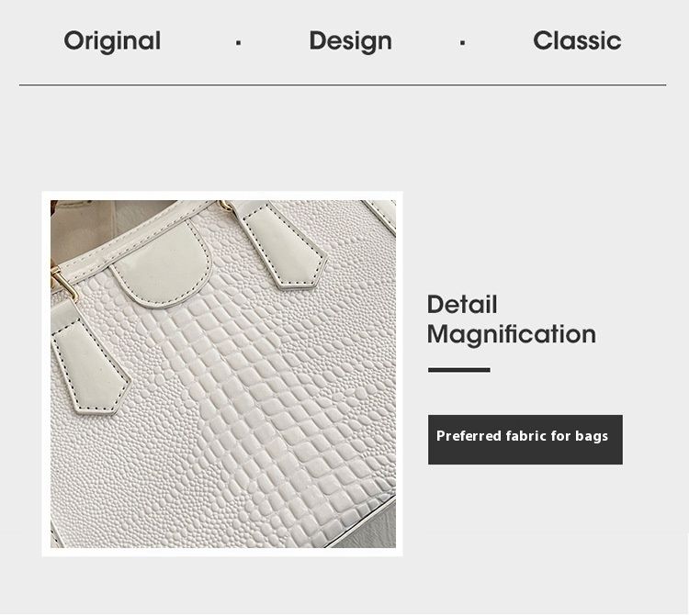Click the long horizontal divider under the headings
This screenshot has width=689, height=616.
pyautogui.click(x=343, y=85)
